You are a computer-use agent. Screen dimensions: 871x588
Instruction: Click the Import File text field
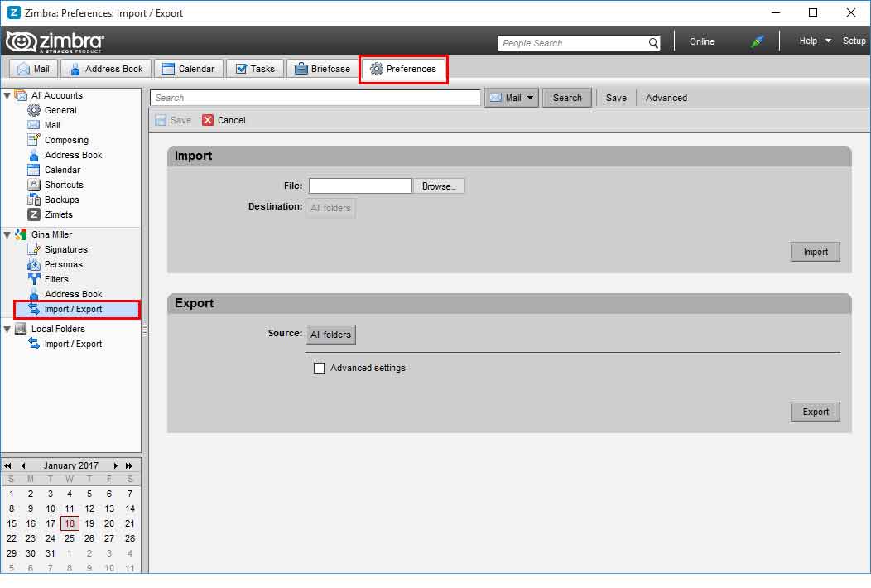[360, 186]
